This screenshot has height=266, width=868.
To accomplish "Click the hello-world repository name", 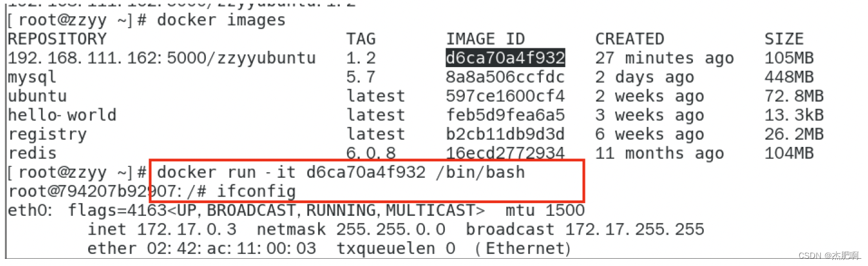I will tap(62, 115).
